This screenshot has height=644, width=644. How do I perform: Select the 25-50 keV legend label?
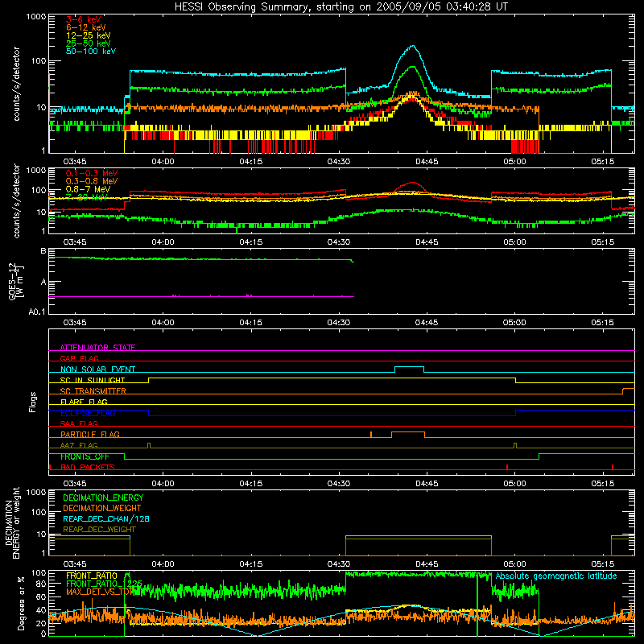click(x=89, y=43)
